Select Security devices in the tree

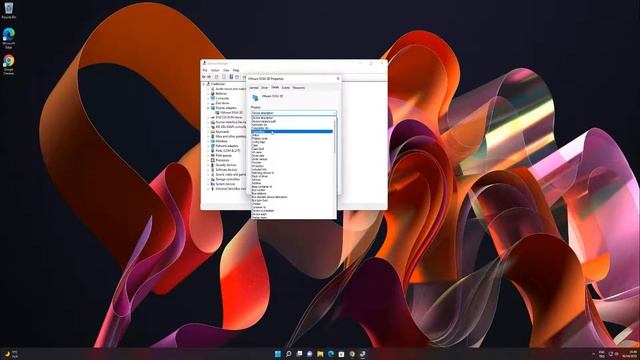click(226, 165)
